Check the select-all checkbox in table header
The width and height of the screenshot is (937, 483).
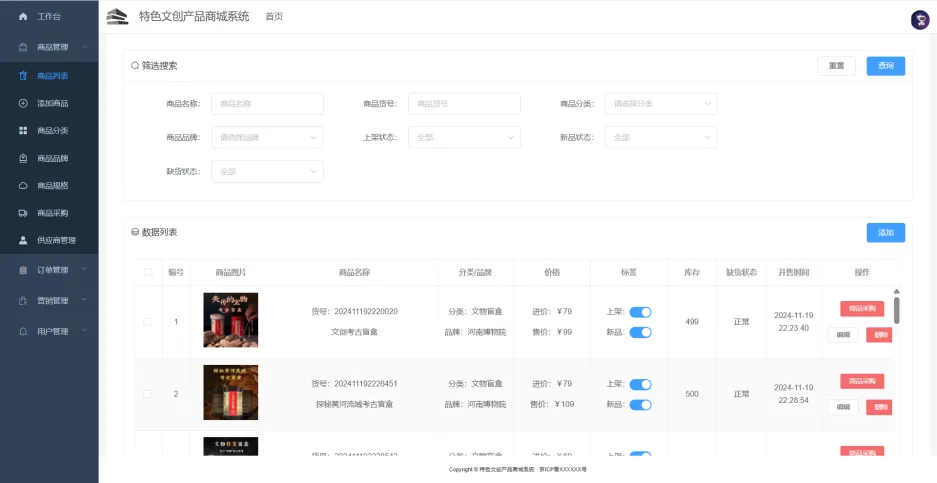(x=148, y=272)
